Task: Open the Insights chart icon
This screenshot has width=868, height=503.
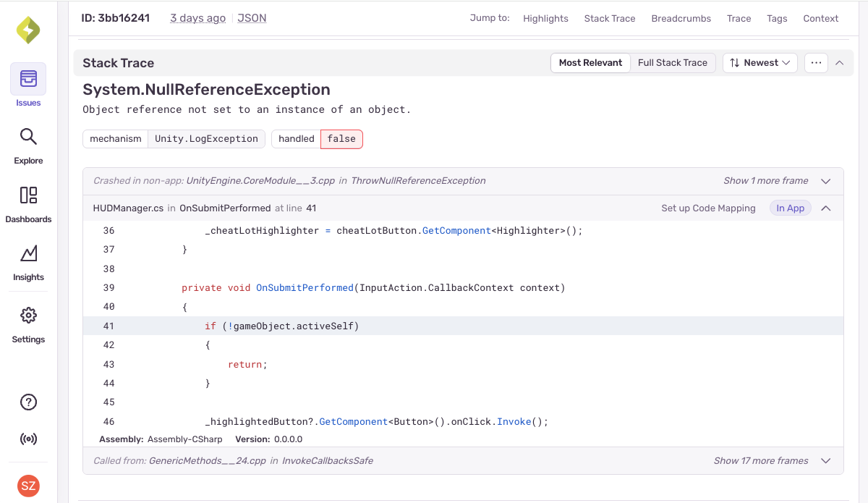Action: [x=27, y=254]
